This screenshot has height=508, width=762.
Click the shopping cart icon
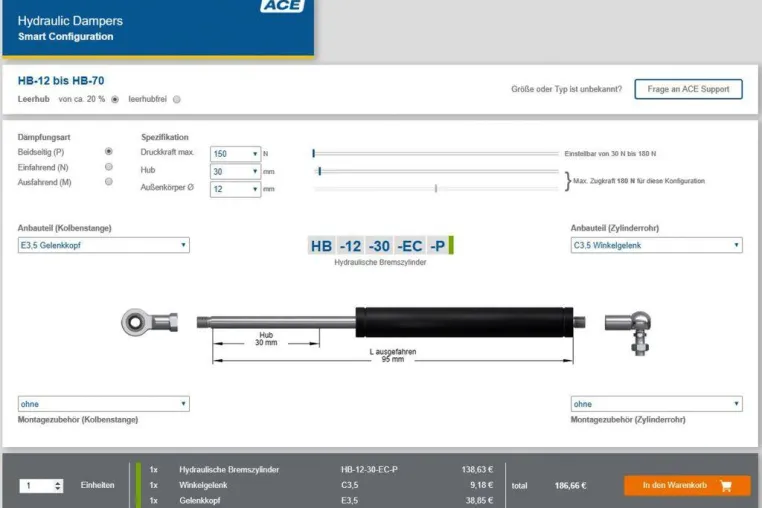pos(726,486)
